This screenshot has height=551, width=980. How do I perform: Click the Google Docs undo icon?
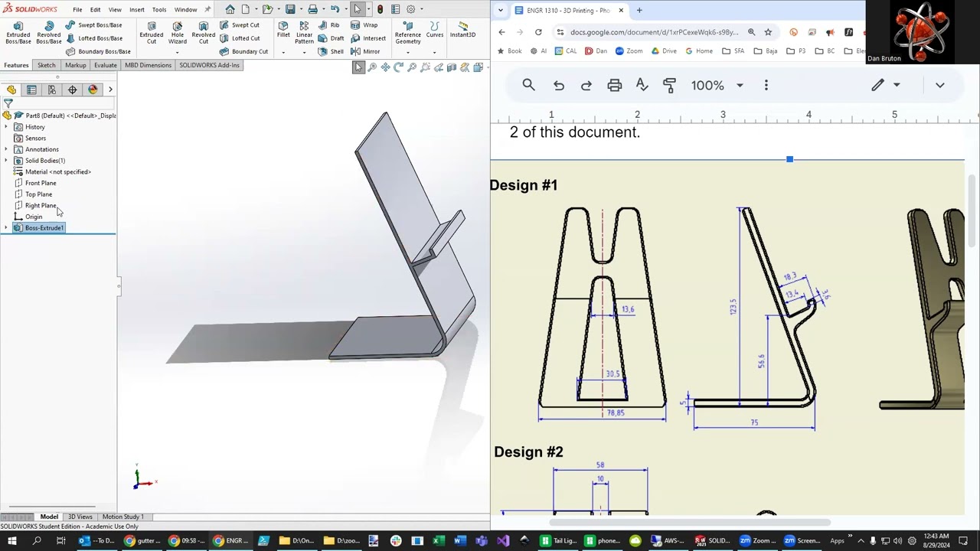[559, 86]
